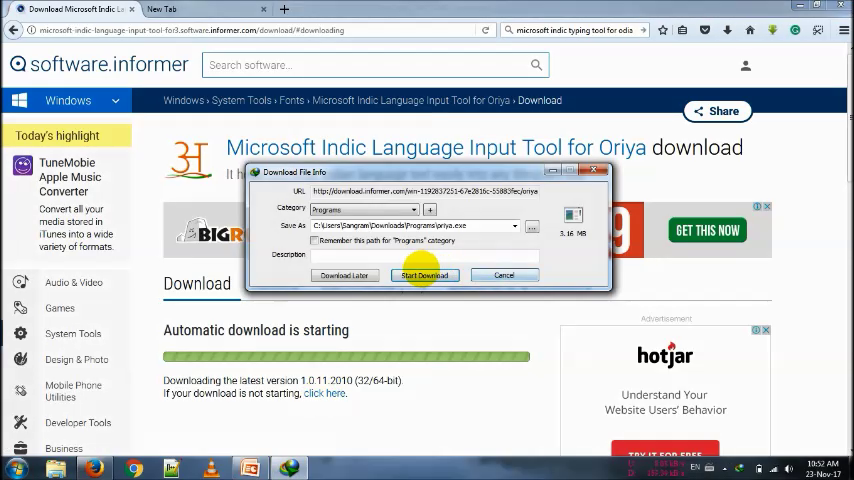Open the Mobile Phone Utilities category
This screenshot has width=854, height=480.
[74, 391]
